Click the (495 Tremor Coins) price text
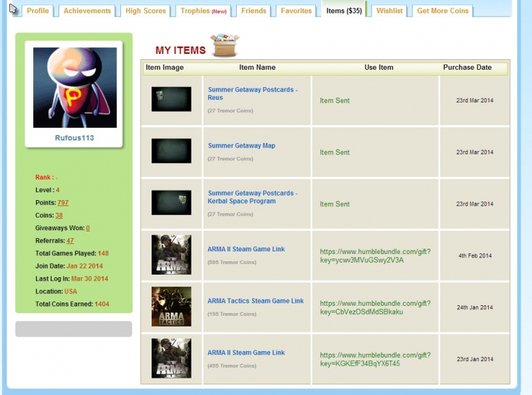 click(232, 366)
